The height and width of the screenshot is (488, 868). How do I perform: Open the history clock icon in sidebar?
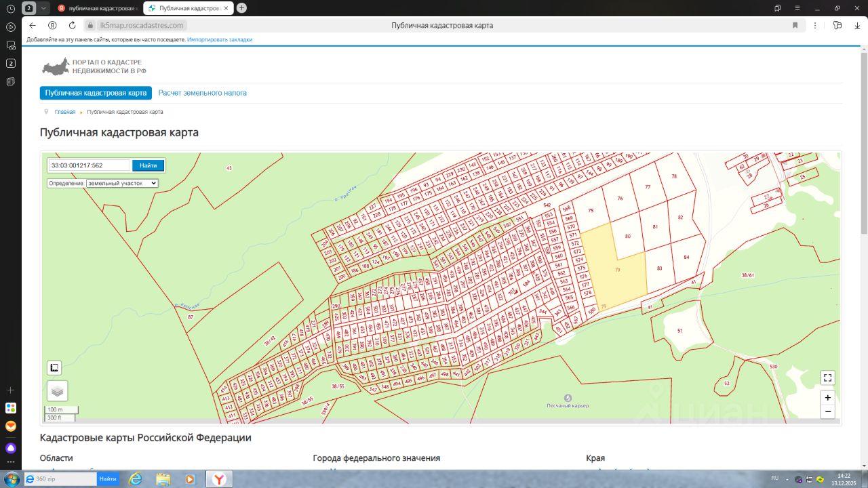[10, 8]
